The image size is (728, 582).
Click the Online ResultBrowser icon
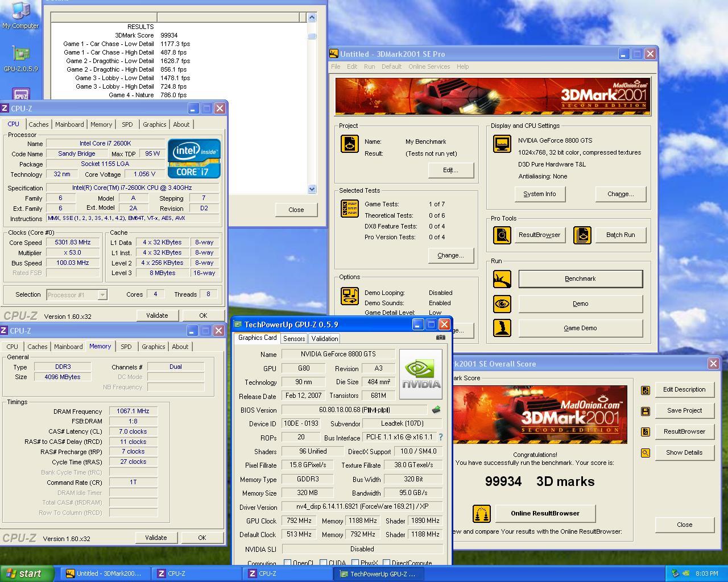click(482, 514)
